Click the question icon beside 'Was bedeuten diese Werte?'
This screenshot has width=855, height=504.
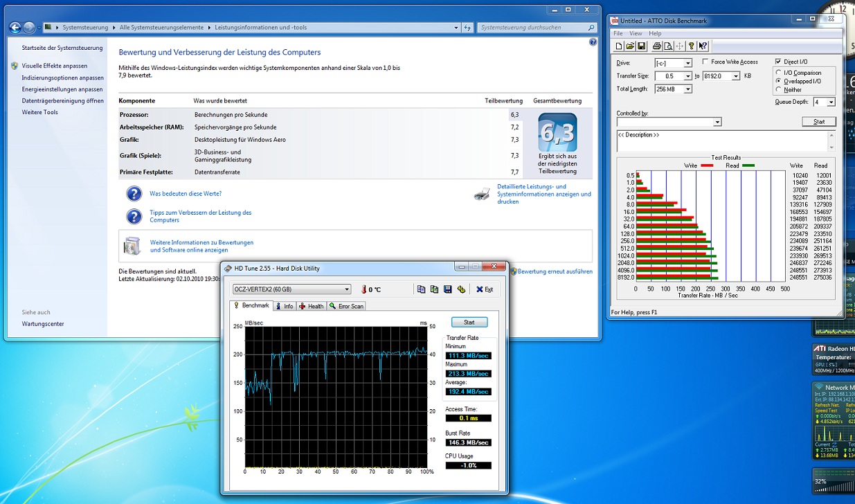tap(134, 194)
